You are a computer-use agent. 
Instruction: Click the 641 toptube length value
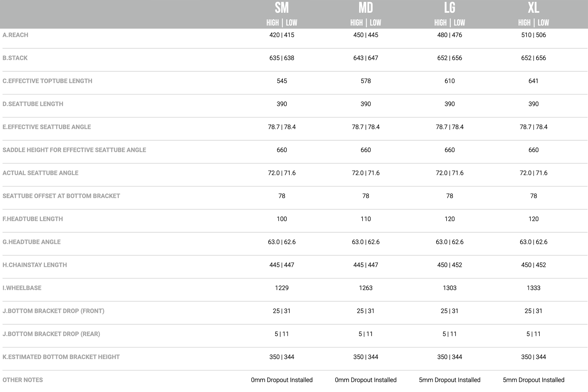pos(533,81)
